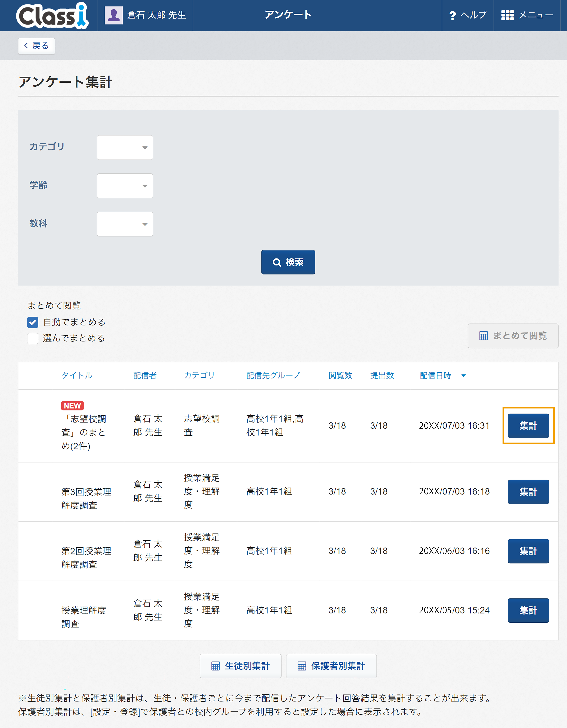Image resolution: width=567 pixels, height=728 pixels.
Task: Click the まとめて閲覧 button
Action: pyautogui.click(x=513, y=336)
